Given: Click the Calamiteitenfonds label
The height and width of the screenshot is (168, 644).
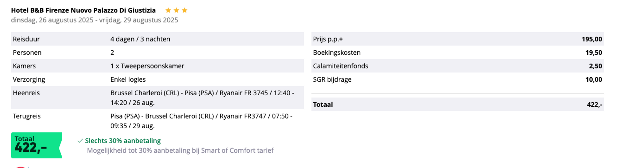Looking at the screenshot, I should pyautogui.click(x=340, y=66).
